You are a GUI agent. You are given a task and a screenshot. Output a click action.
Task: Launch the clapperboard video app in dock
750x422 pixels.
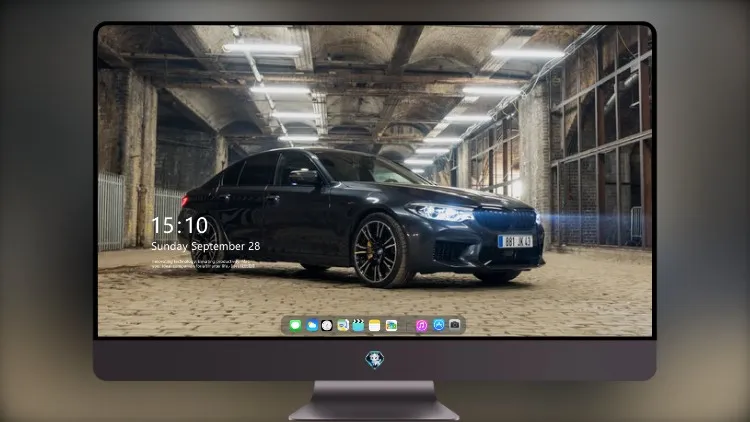[x=358, y=325]
